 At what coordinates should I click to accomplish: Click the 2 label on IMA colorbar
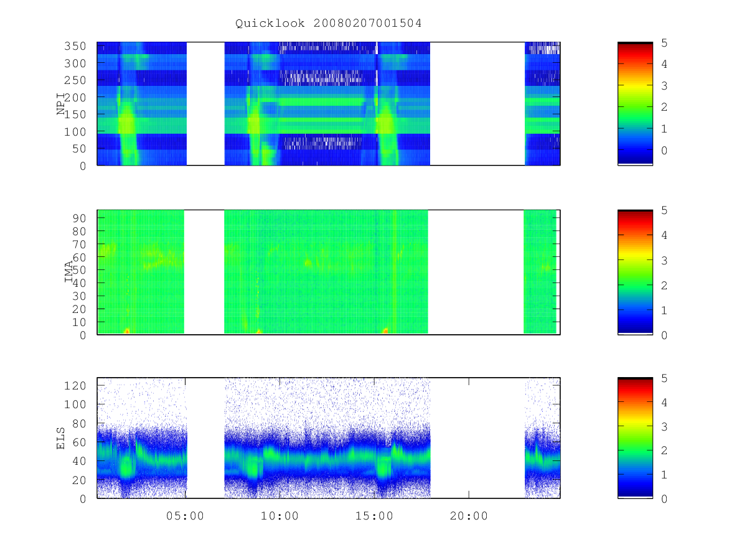(664, 286)
